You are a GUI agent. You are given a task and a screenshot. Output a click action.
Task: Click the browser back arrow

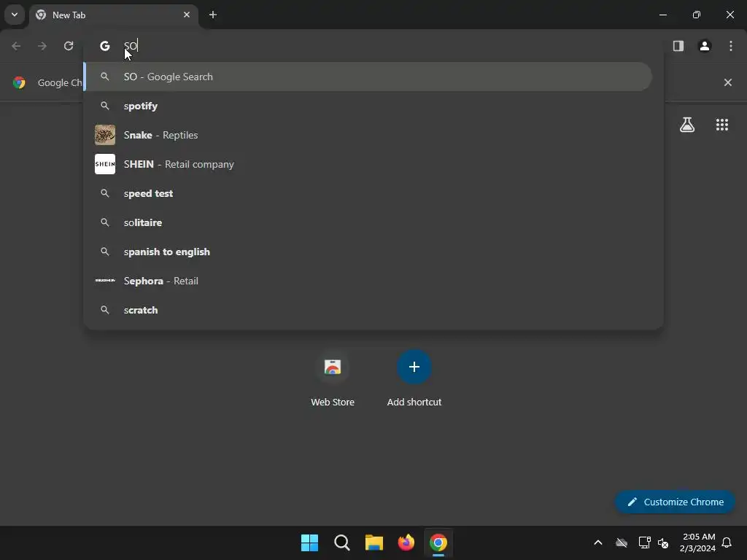point(16,46)
